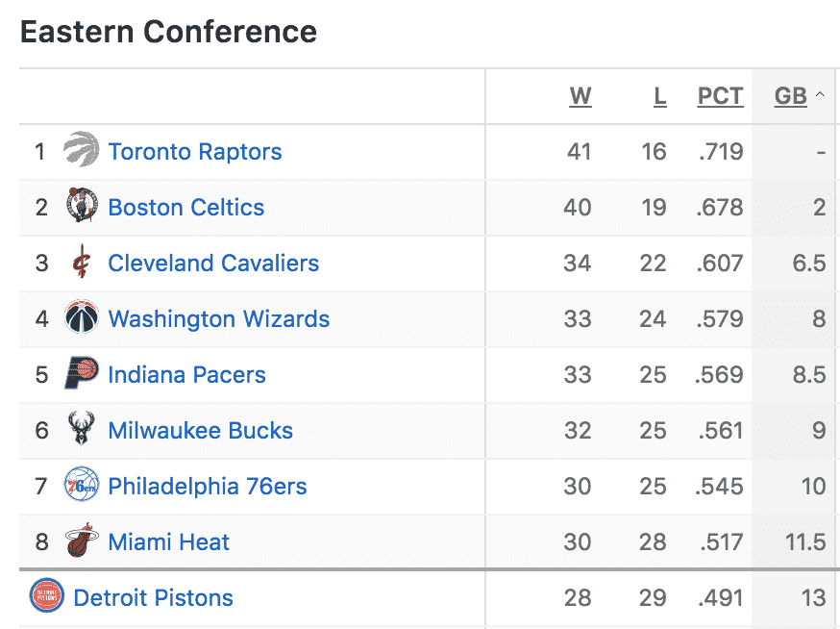Sort standings by W column header
This screenshot has height=629, width=840.
[581, 96]
